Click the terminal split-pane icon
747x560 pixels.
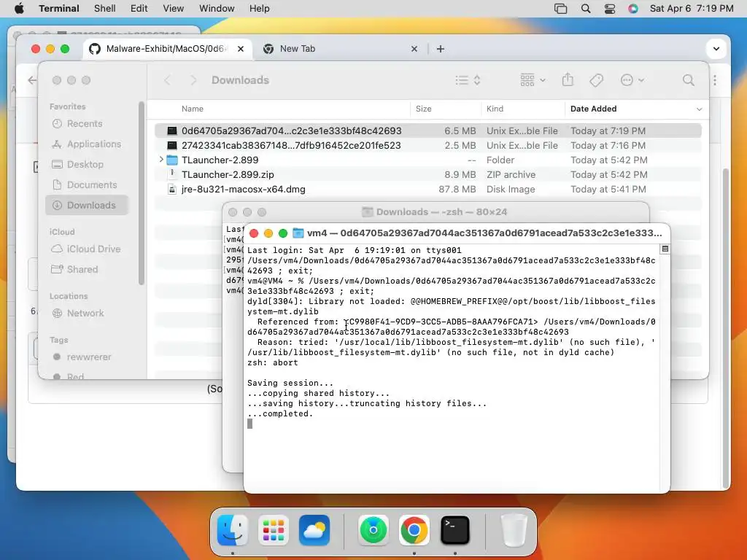pos(665,249)
